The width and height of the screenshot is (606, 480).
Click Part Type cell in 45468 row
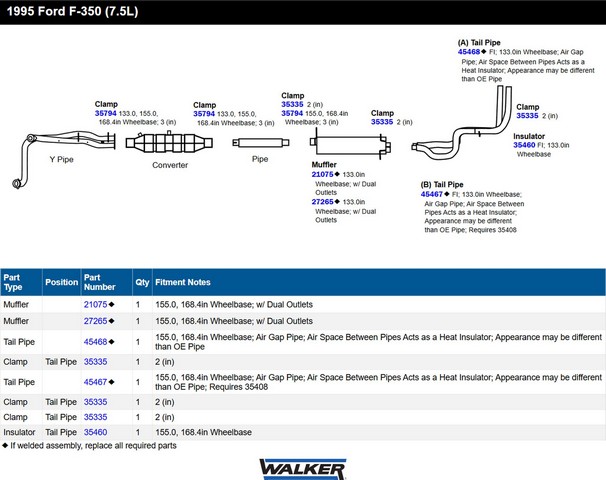coord(19,342)
